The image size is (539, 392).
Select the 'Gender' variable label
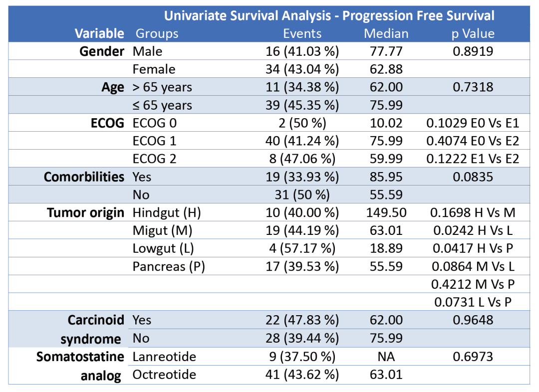[x=102, y=51]
